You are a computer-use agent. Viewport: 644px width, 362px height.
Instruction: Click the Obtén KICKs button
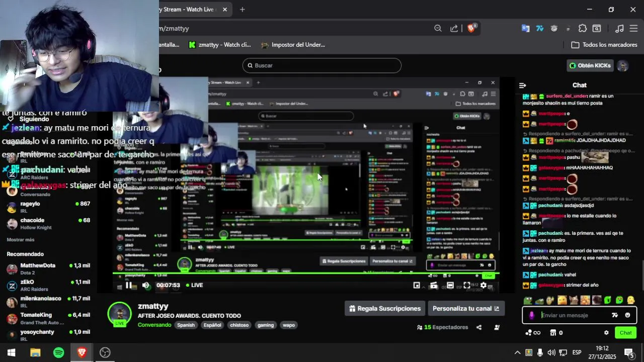590,65
